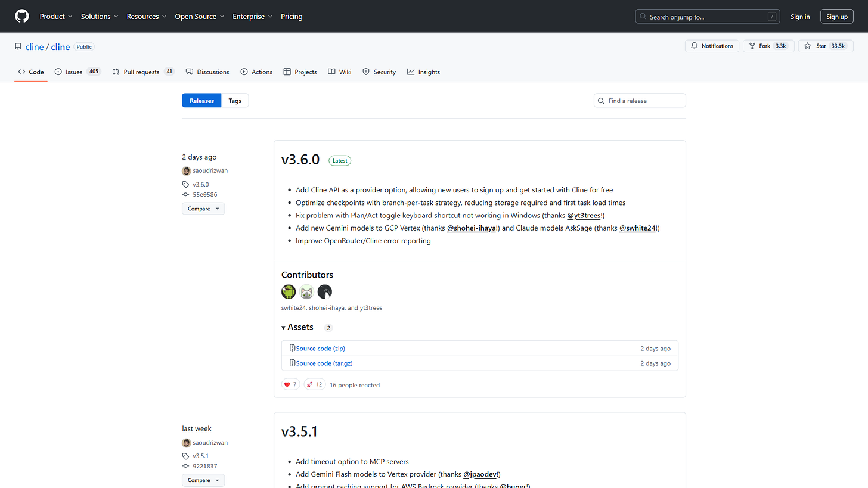The width and height of the screenshot is (868, 488).
Task: Click 16 people reacted text
Action: coord(355,385)
